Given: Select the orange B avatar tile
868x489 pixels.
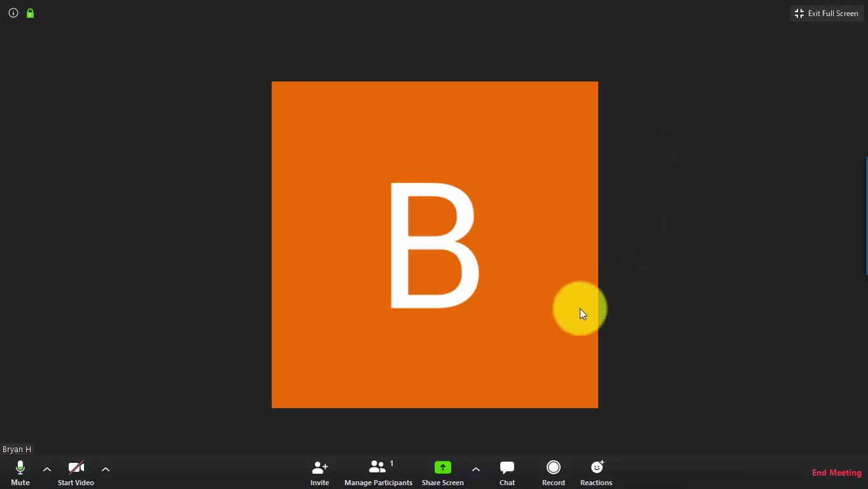Looking at the screenshot, I should (x=435, y=244).
